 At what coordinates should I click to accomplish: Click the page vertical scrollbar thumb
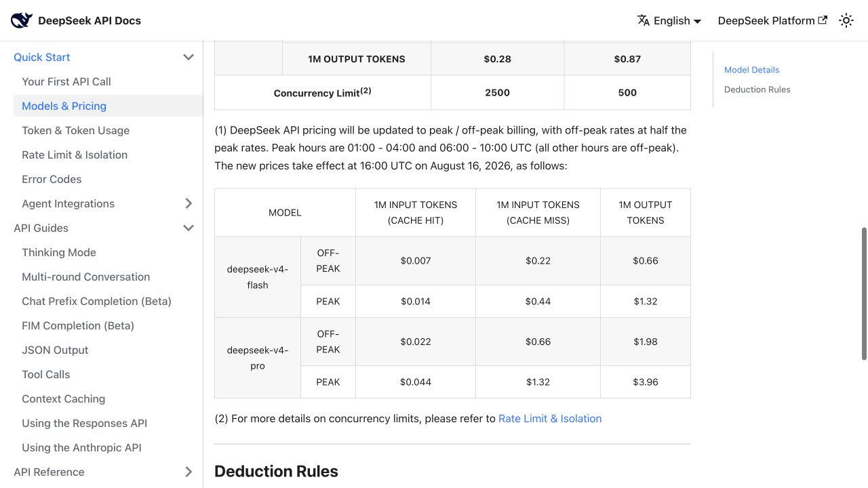click(x=864, y=293)
